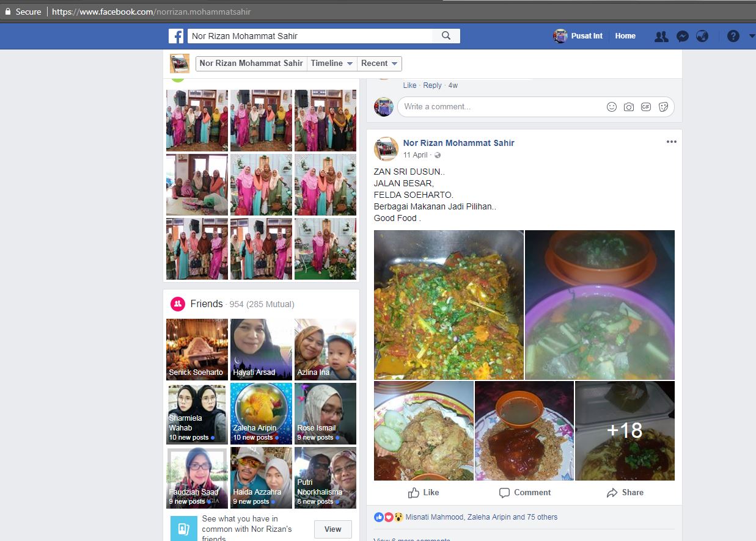756x541 pixels.
Task: Click the Friends section pink icon
Action: click(178, 303)
